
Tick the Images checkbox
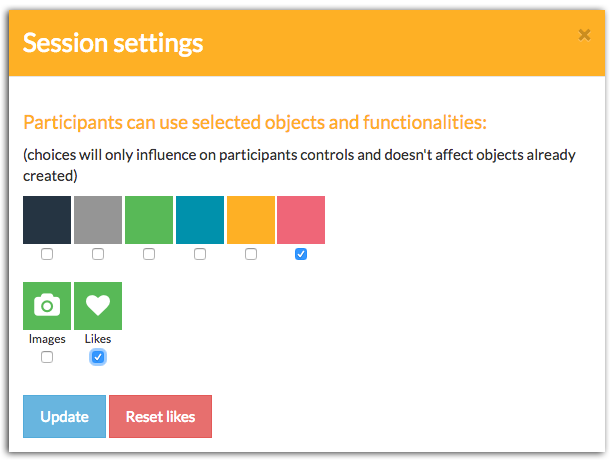pos(47,357)
